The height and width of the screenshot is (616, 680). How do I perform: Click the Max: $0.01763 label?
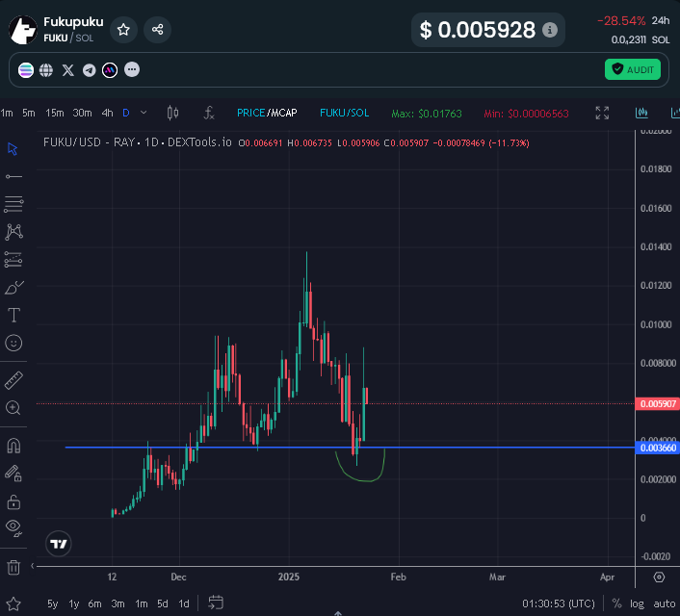427,114
